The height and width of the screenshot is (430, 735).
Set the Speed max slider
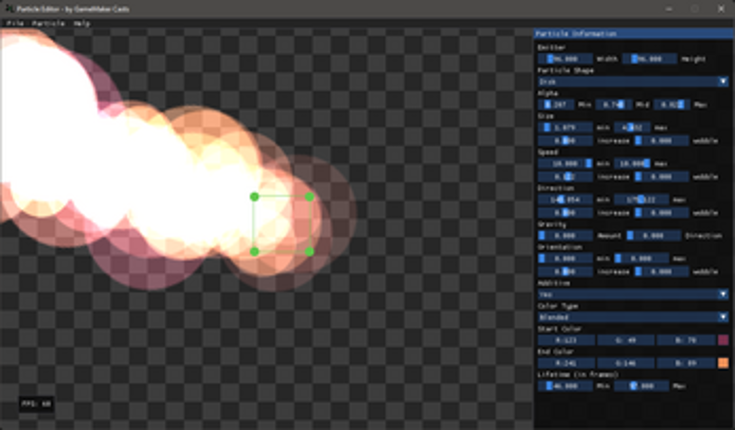632,164
